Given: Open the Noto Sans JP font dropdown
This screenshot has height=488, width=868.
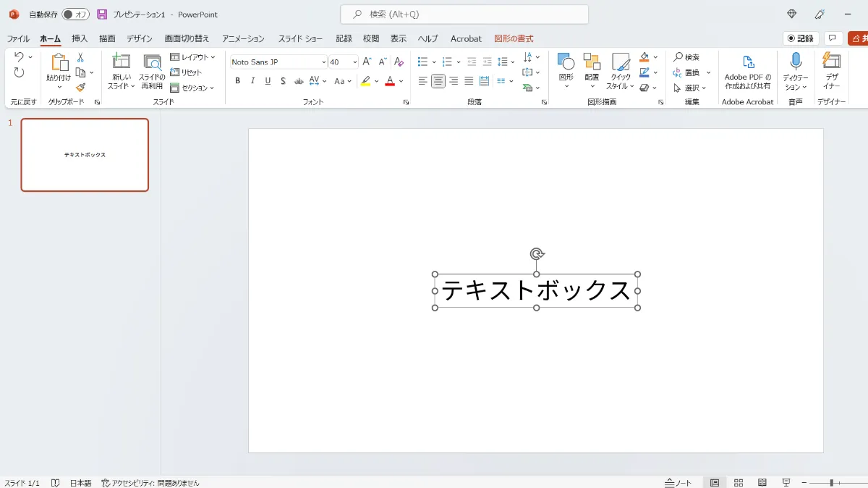Looking at the screenshot, I should 323,62.
